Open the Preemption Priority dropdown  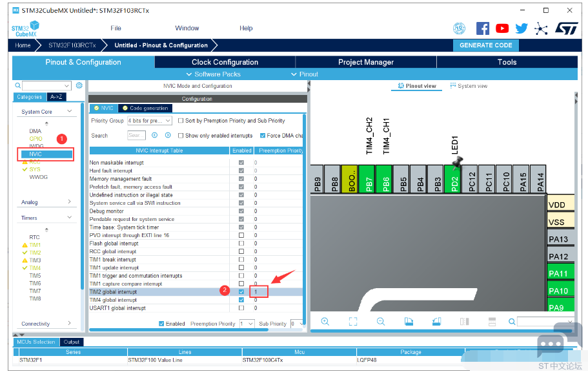click(247, 324)
